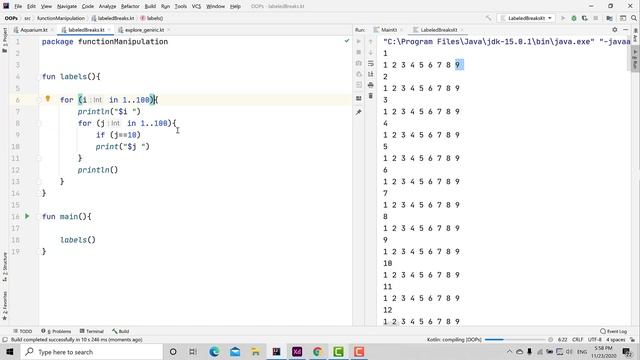Restore layout icon in Run sidebar
The height and width of the screenshot is (360, 640).
[358, 98]
